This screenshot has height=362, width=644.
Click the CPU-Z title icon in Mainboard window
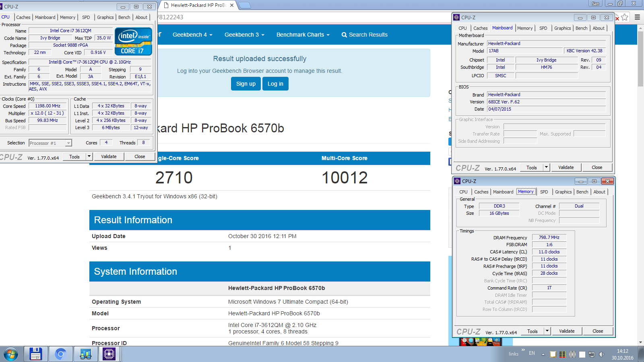tap(456, 17)
